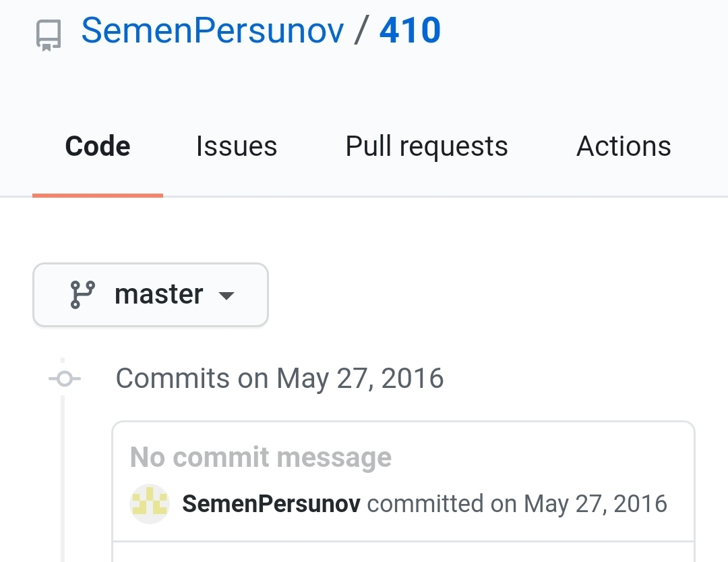The image size is (728, 562).
Task: Click the commit node icon on the timeline
Action: tap(64, 379)
